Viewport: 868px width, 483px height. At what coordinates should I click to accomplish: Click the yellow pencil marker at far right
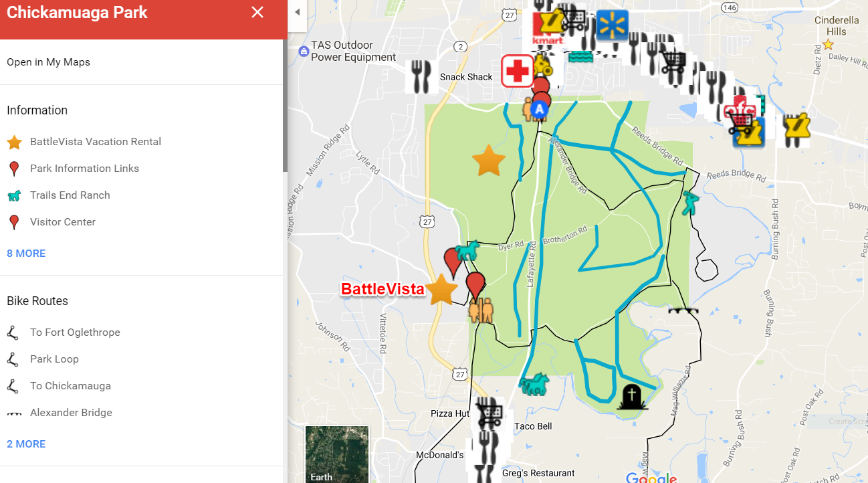click(796, 126)
